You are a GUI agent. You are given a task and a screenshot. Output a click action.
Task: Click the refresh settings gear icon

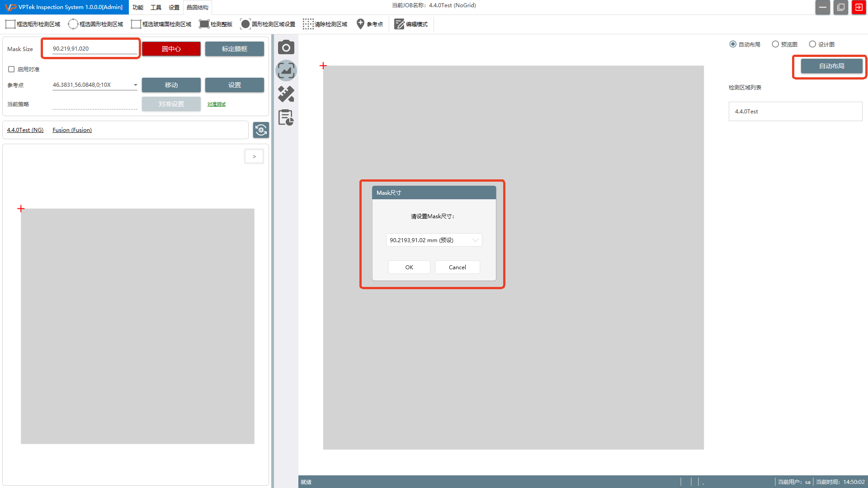[261, 130]
